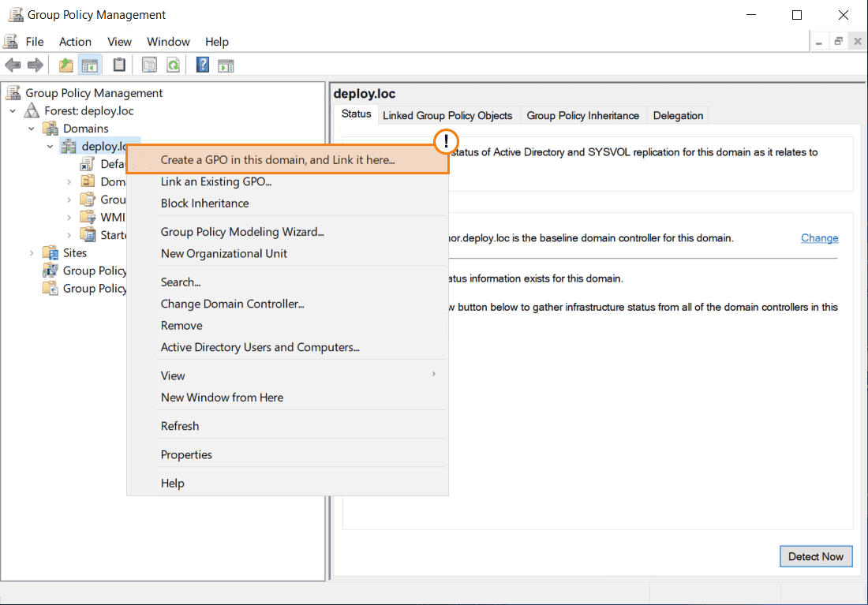The image size is (868, 605).
Task: Click the MMC system menu icon beside File
Action: tap(10, 42)
